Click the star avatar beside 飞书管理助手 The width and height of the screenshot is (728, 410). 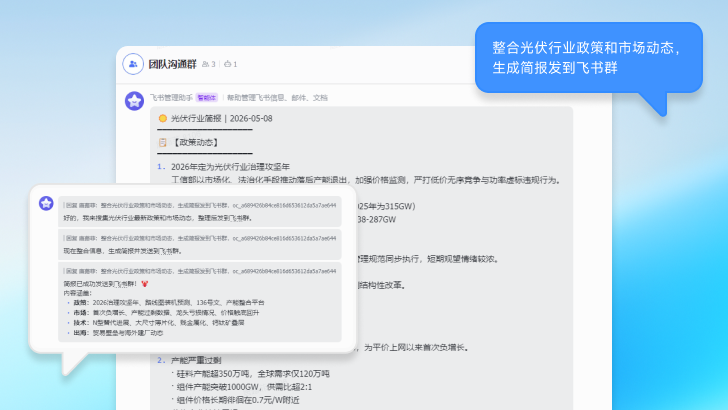[x=134, y=101]
